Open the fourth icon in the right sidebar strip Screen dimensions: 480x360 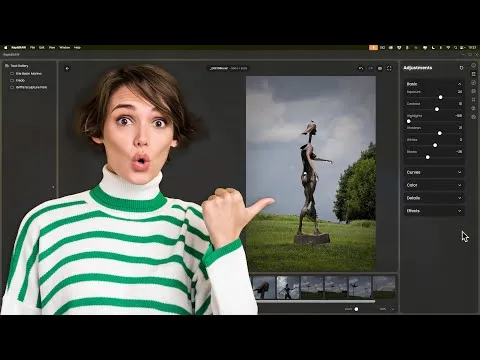[473, 91]
